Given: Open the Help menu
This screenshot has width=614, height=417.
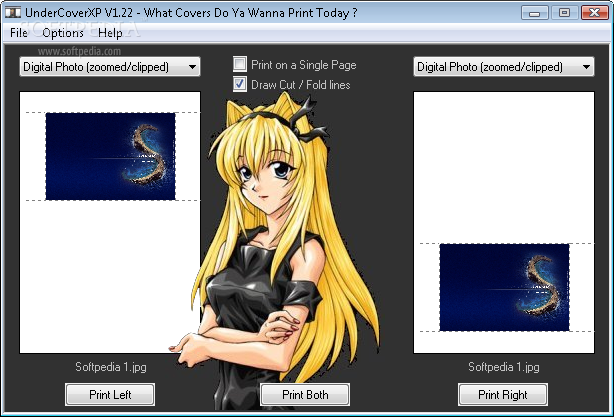Looking at the screenshot, I should 110,33.
